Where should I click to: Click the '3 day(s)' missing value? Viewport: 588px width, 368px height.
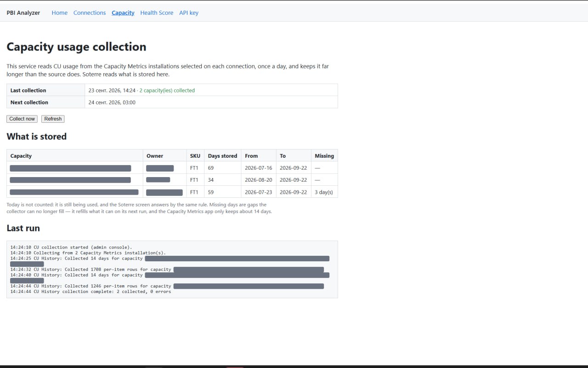324,192
